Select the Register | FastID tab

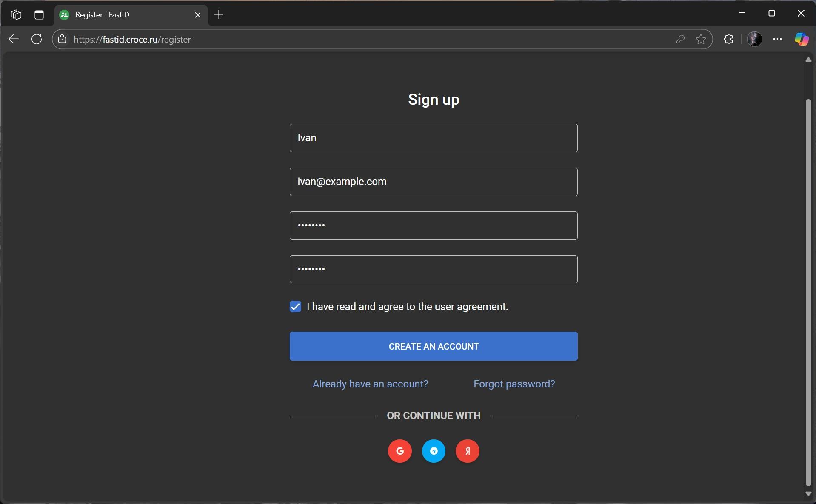tap(131, 15)
